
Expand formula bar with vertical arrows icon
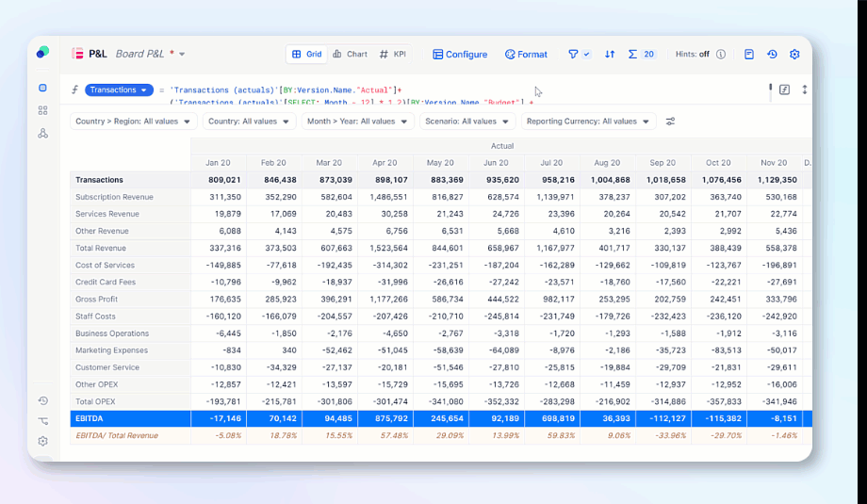coord(805,89)
